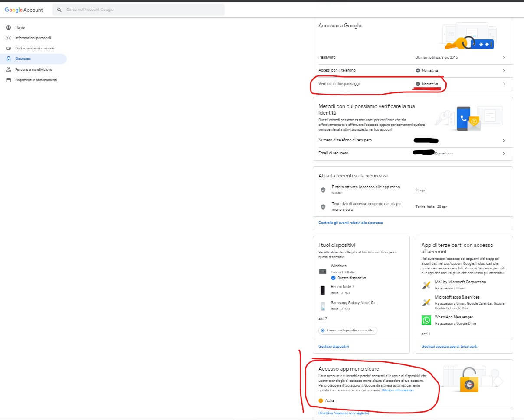
Task: Click the Windows device icon
Action: (x=322, y=271)
